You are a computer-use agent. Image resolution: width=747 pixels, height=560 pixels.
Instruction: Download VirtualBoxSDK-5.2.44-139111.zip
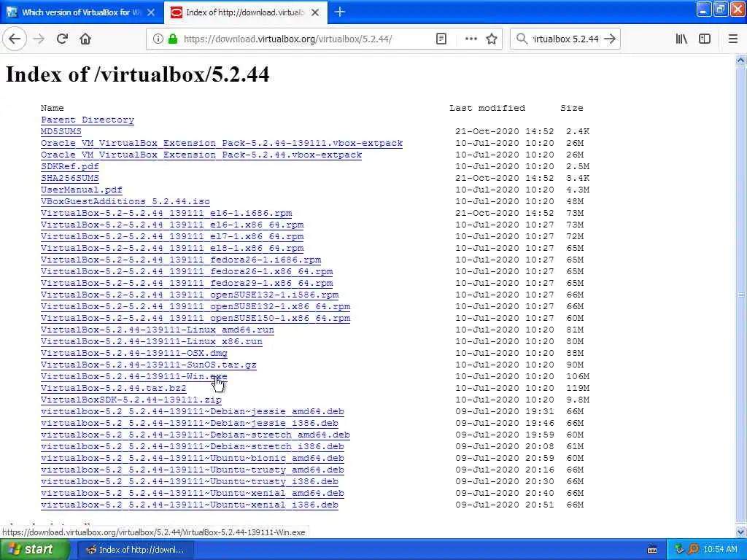131,400
